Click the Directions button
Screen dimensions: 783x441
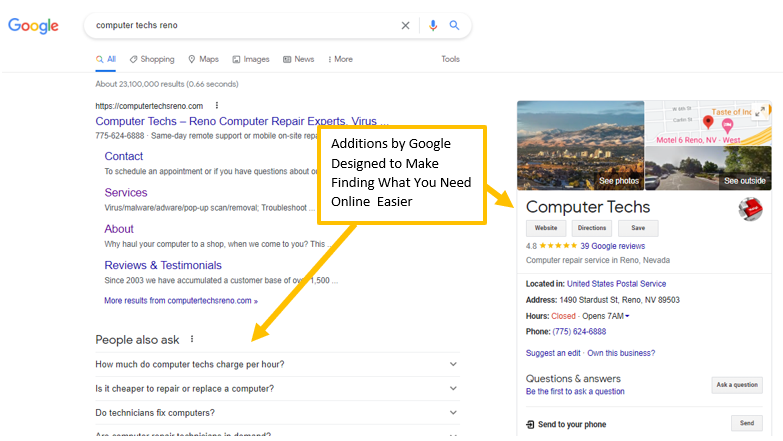[x=592, y=228]
